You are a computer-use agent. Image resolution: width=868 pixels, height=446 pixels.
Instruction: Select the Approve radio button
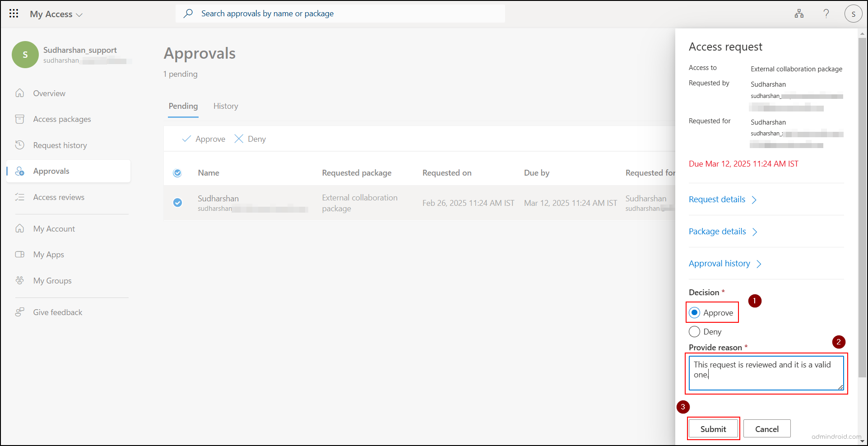coord(695,312)
